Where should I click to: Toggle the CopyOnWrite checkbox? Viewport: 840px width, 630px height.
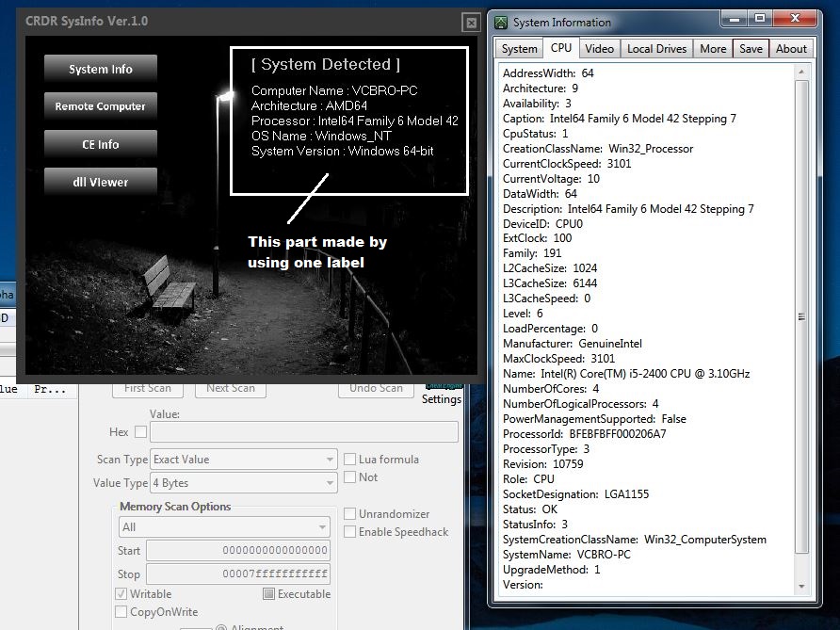click(x=121, y=612)
